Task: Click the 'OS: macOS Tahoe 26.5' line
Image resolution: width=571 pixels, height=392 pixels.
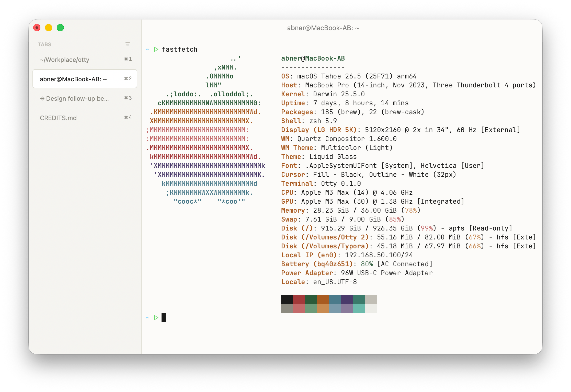Action: (349, 76)
